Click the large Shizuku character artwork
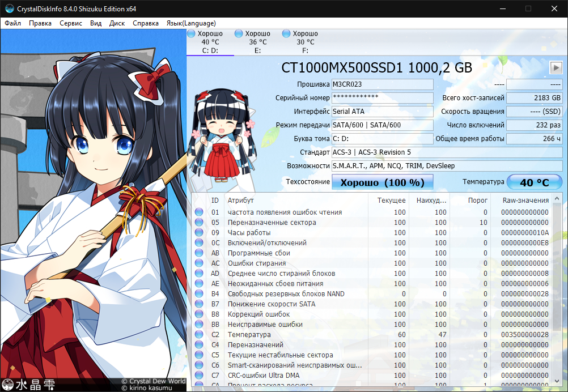The height and width of the screenshot is (392, 568). 93,210
